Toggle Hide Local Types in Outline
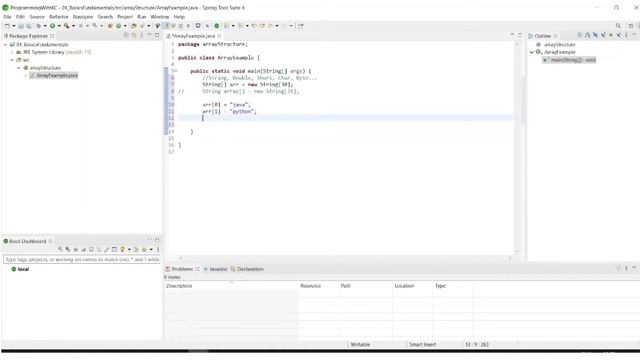 pyautogui.click(x=618, y=36)
